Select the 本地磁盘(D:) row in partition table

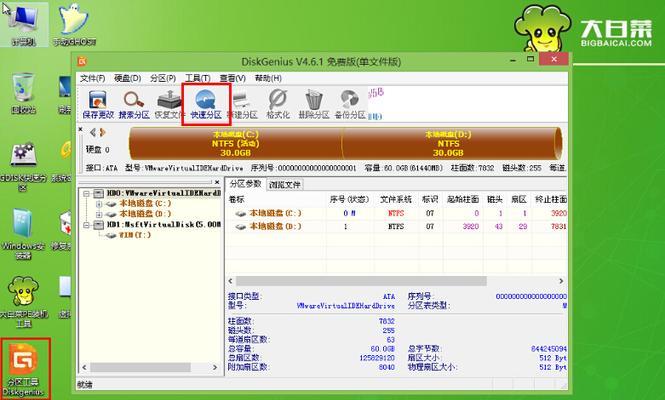point(397,227)
